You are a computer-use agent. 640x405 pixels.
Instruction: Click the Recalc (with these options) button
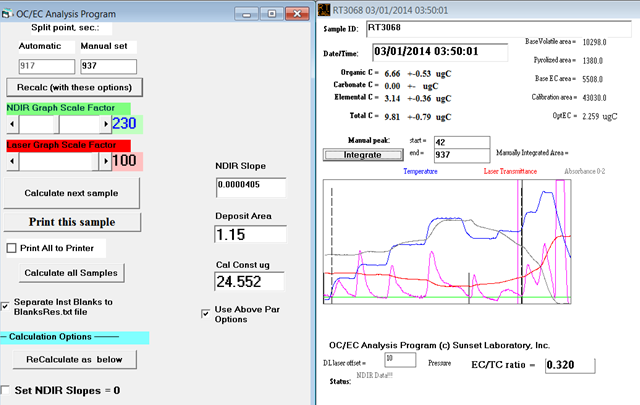(x=74, y=87)
